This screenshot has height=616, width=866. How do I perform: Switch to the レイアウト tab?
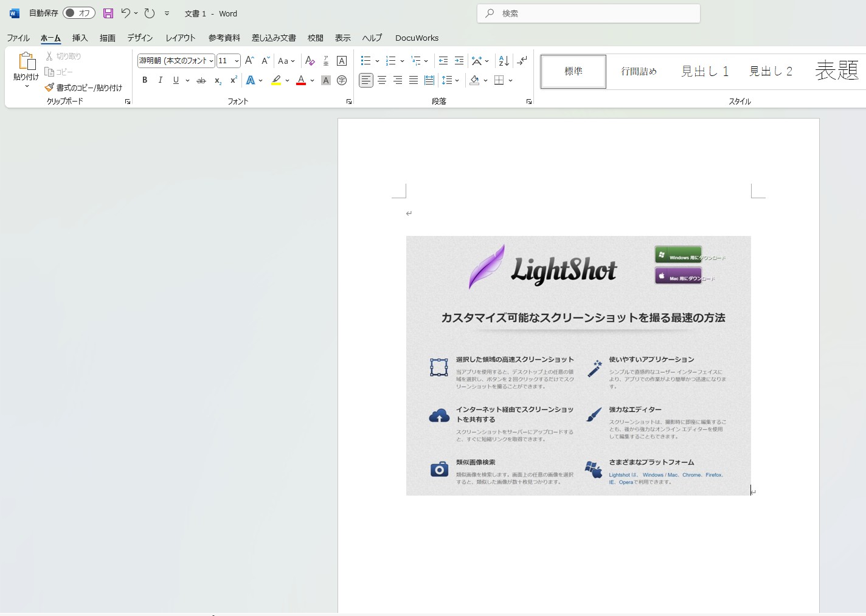click(x=181, y=38)
